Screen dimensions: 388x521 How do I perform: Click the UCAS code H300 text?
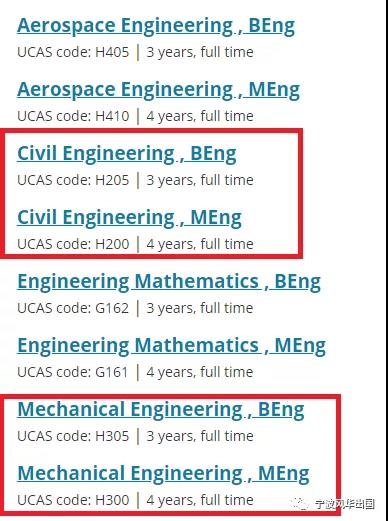(73, 500)
